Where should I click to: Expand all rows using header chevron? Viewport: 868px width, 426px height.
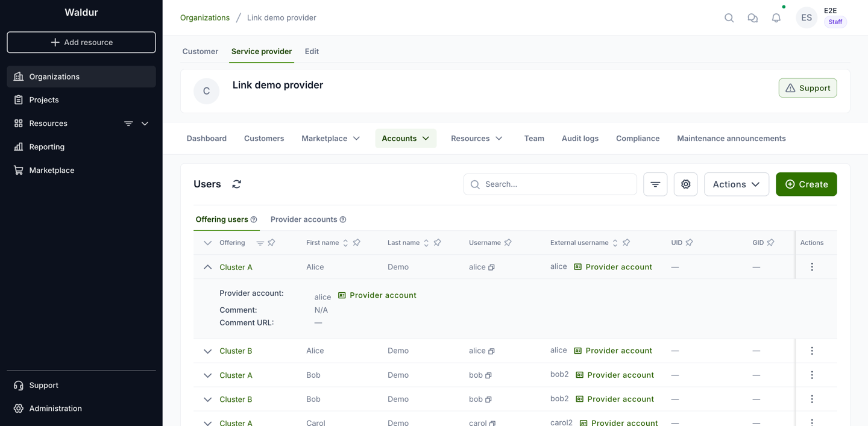[x=207, y=243]
